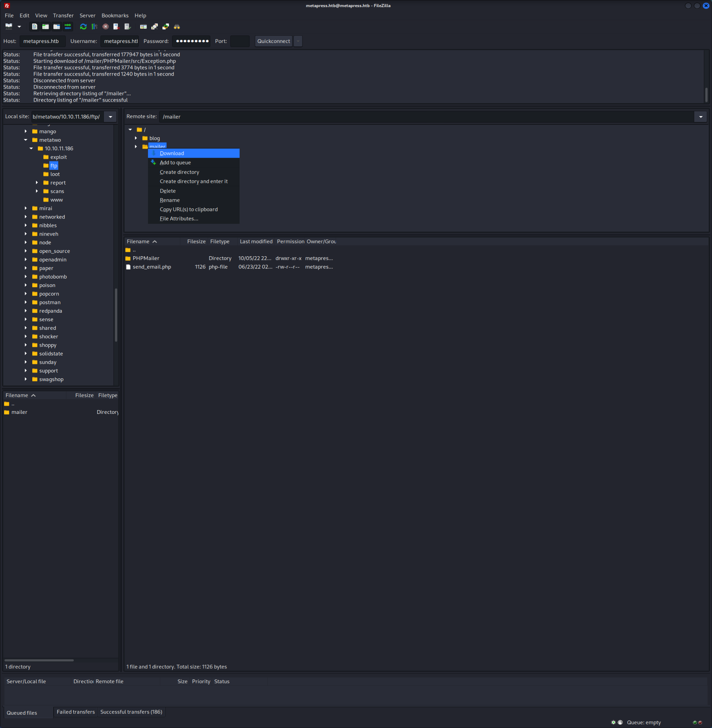The width and height of the screenshot is (712, 728).
Task: Open the View menu
Action: coord(41,15)
